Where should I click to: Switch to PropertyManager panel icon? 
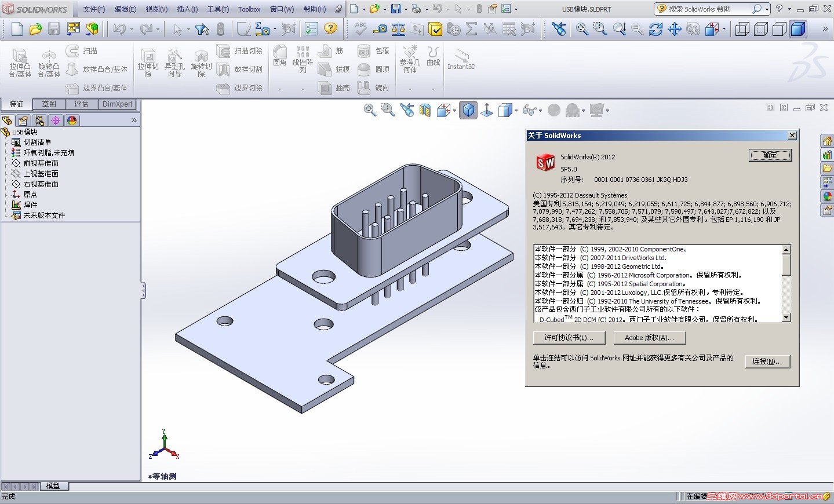click(x=23, y=120)
